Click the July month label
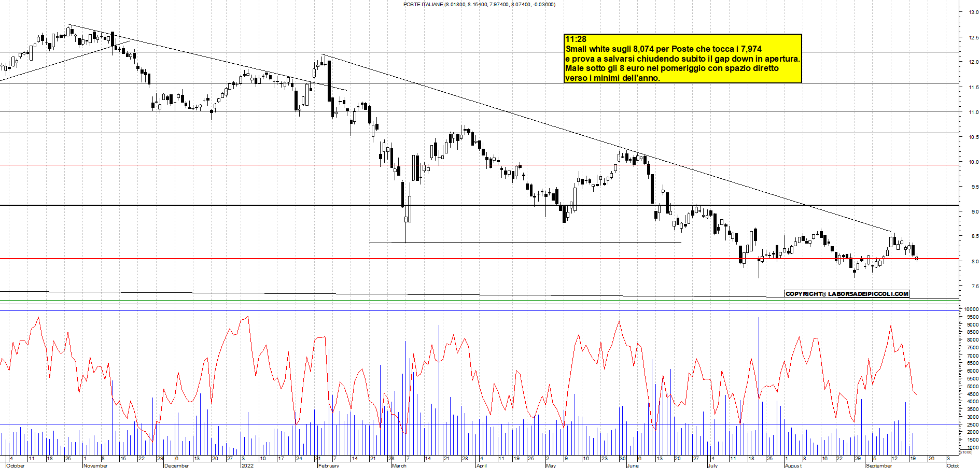This screenshot has height=468, width=980. point(713,465)
